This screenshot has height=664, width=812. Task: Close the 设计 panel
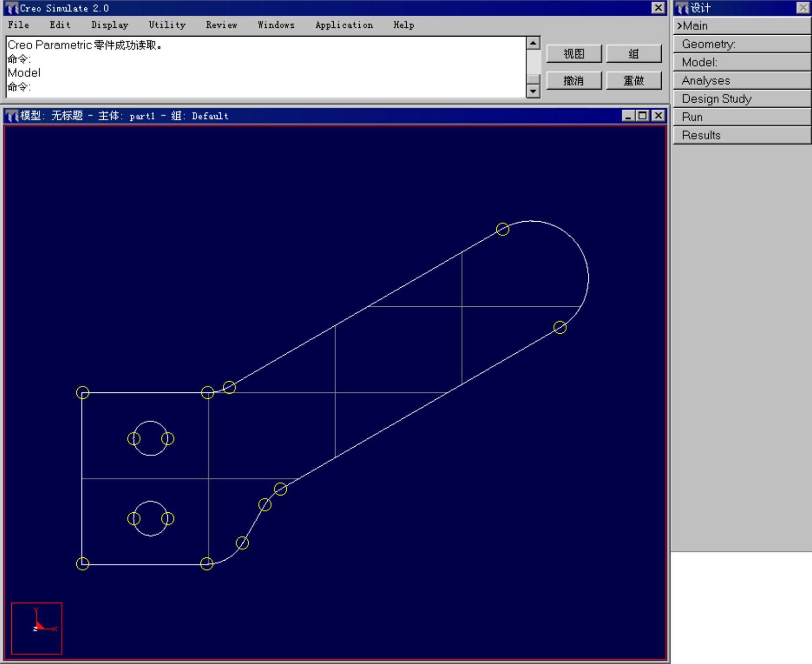pyautogui.click(x=803, y=8)
